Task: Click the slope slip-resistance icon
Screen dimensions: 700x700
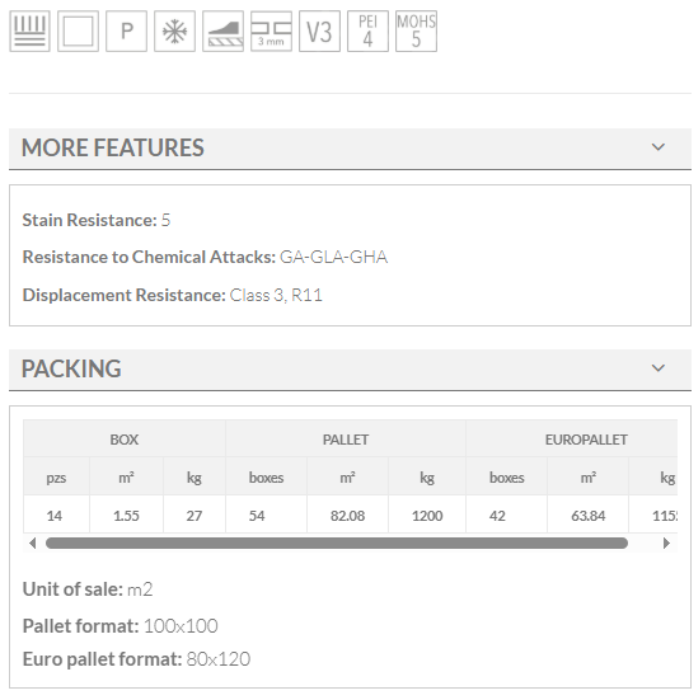Action: (x=222, y=31)
